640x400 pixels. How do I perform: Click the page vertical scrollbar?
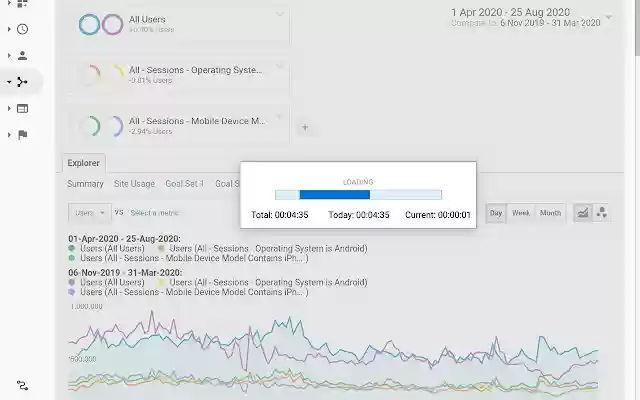[x=637, y=29]
